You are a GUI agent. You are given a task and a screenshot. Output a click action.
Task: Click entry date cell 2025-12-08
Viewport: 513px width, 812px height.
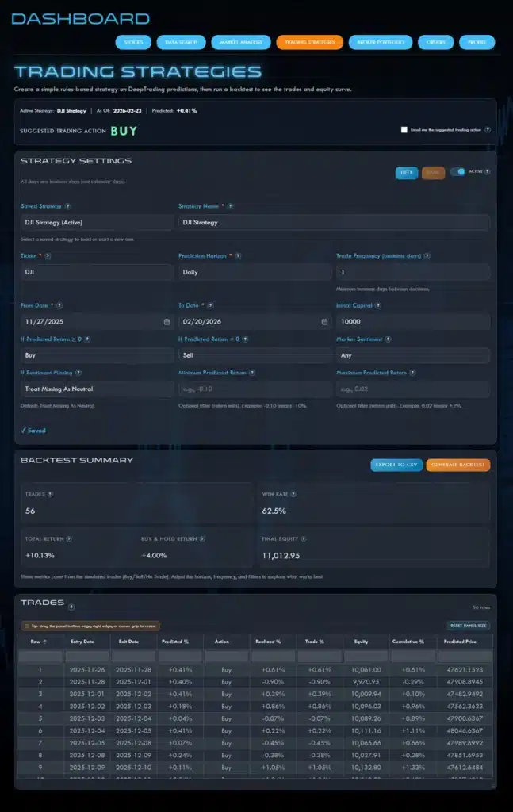click(x=87, y=756)
